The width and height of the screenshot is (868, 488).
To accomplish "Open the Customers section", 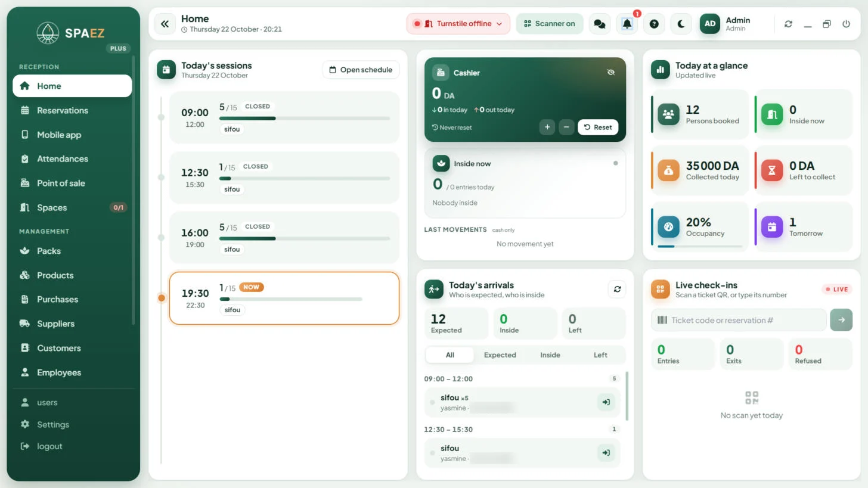I will click(x=72, y=348).
